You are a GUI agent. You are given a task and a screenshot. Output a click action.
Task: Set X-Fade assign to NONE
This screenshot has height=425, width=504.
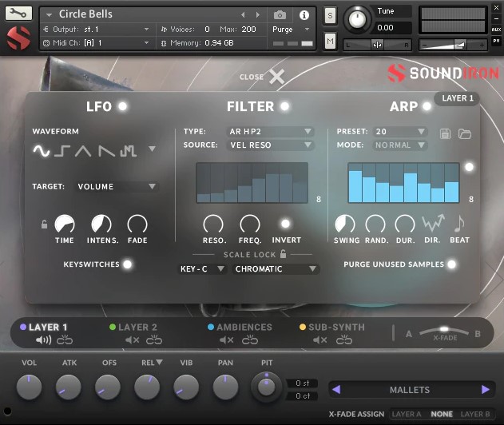pos(442,414)
